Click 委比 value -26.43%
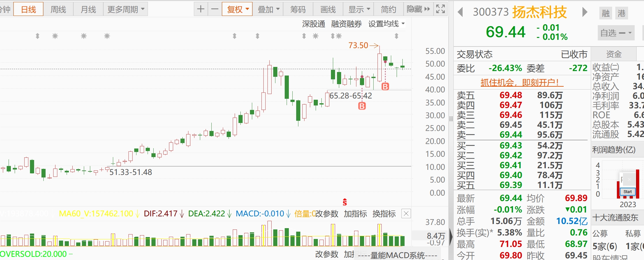 505,68
